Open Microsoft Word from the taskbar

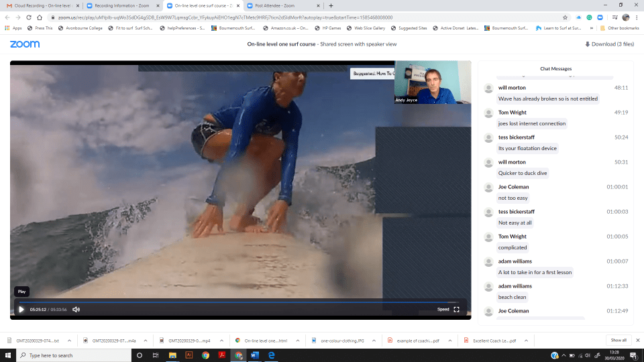256,355
